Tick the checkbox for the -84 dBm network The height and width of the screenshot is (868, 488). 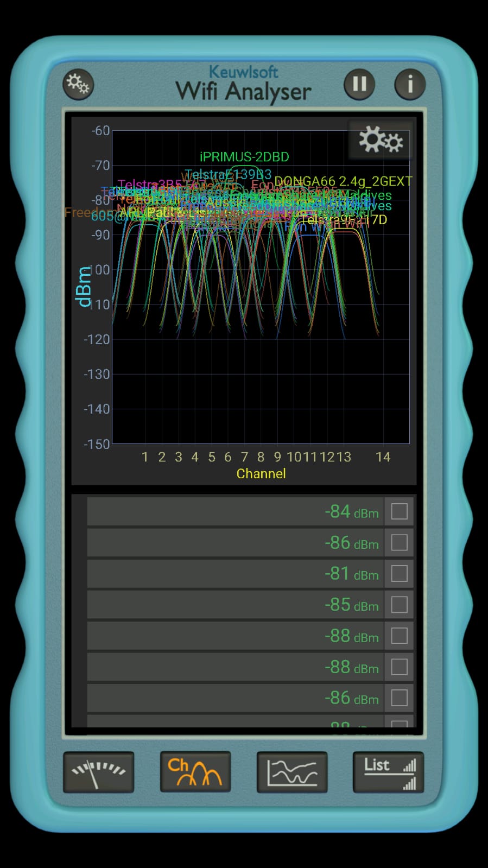click(x=399, y=511)
